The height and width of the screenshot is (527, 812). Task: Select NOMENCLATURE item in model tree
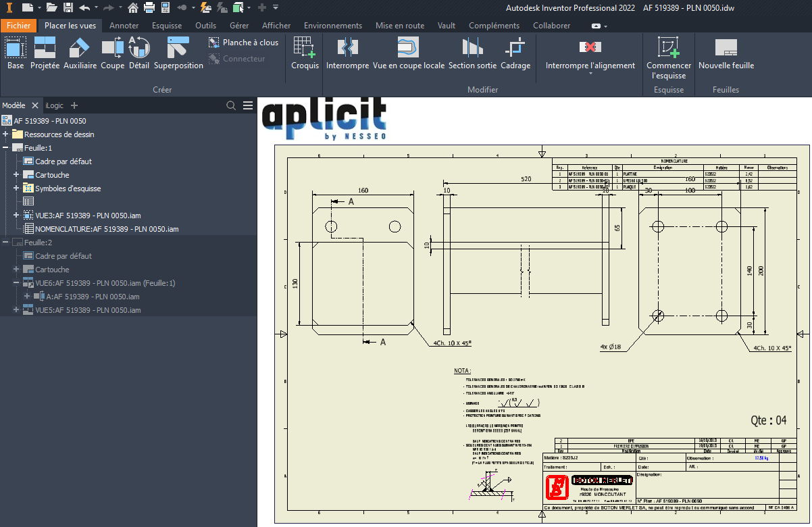tap(106, 229)
